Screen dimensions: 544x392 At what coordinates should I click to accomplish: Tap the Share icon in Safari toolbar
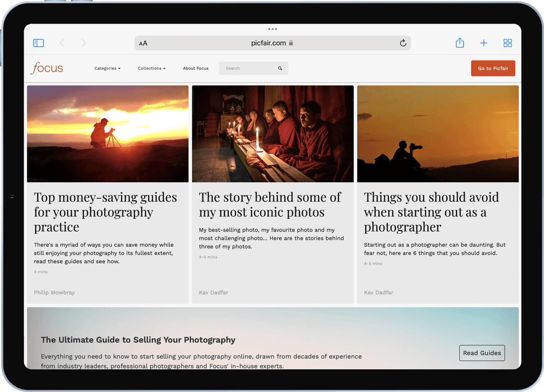pyautogui.click(x=459, y=43)
